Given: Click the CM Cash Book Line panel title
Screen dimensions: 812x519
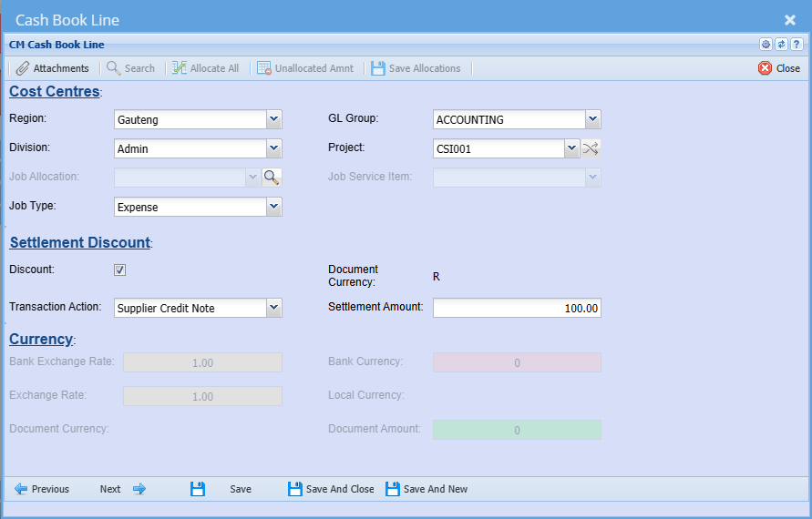Looking at the screenshot, I should [x=57, y=45].
